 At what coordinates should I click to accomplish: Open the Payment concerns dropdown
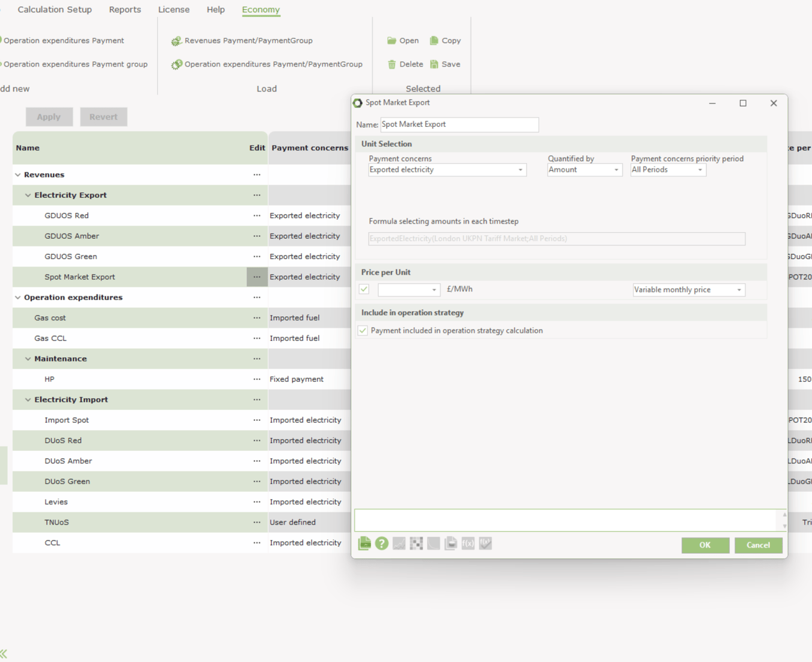pyautogui.click(x=448, y=170)
